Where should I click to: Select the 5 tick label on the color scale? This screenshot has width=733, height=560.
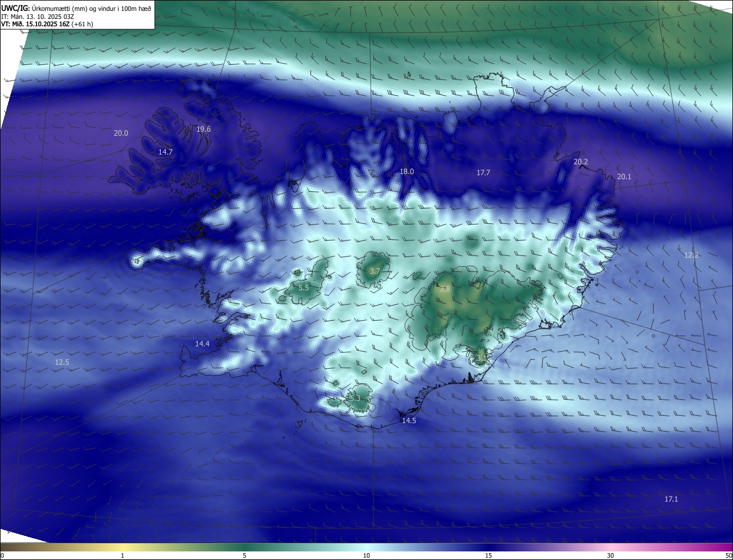point(245,555)
